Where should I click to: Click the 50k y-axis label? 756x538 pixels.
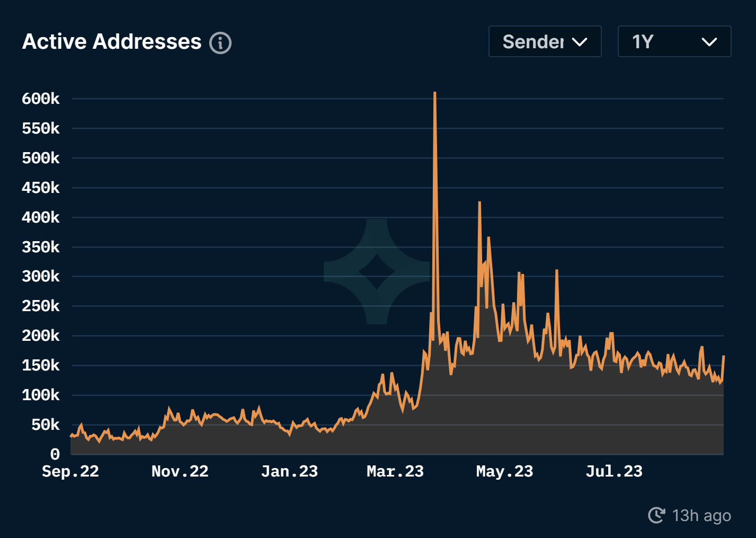tap(46, 425)
